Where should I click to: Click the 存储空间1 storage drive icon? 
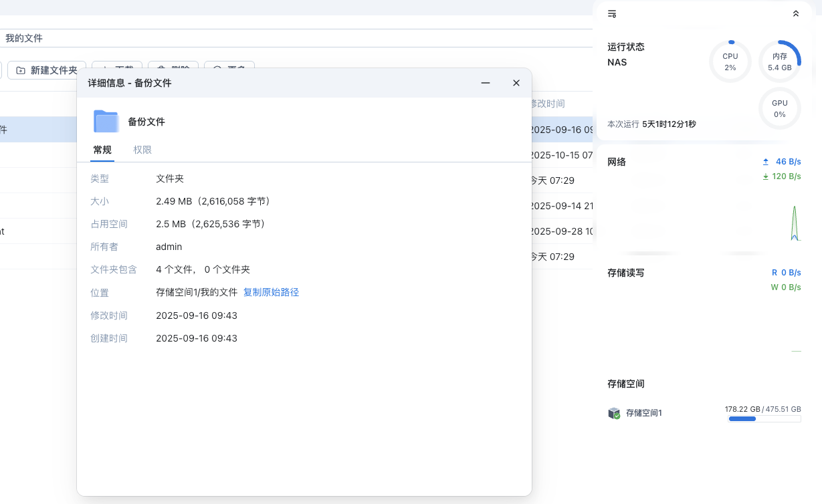tap(614, 412)
